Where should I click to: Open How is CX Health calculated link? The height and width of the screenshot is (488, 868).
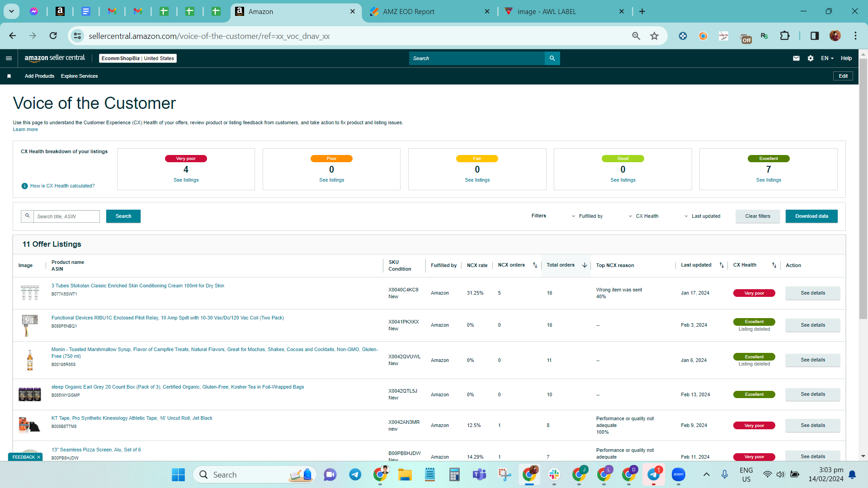pos(62,186)
